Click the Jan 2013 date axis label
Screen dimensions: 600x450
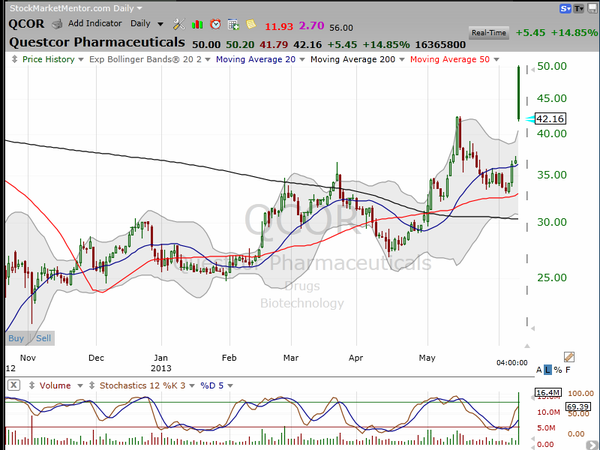click(161, 363)
